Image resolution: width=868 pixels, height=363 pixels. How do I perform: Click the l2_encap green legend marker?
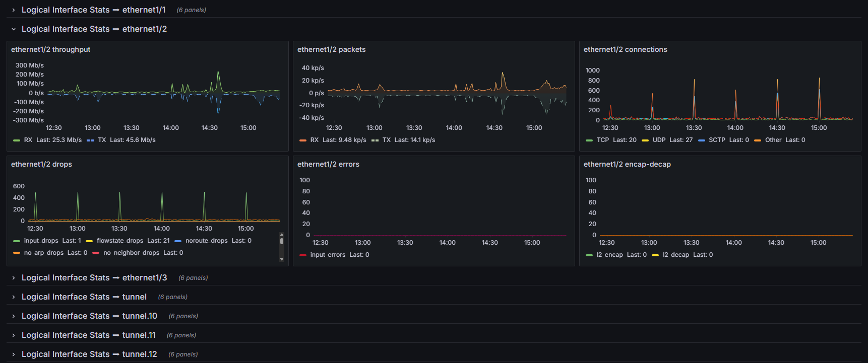[589, 255]
